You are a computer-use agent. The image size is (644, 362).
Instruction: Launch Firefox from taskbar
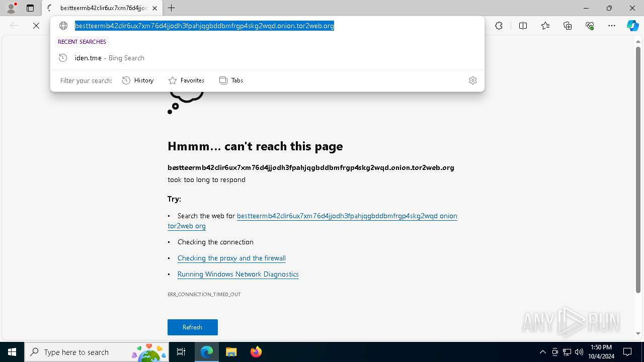pyautogui.click(x=256, y=352)
